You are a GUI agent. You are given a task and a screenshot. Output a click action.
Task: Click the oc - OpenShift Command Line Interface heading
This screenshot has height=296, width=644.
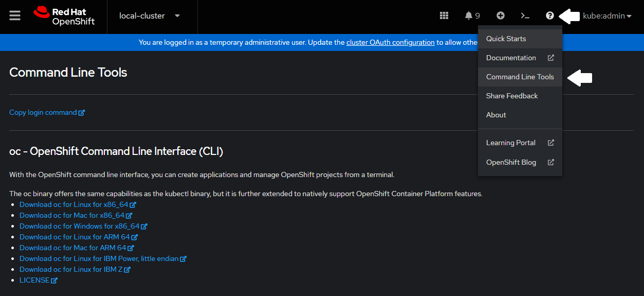pyautogui.click(x=116, y=151)
